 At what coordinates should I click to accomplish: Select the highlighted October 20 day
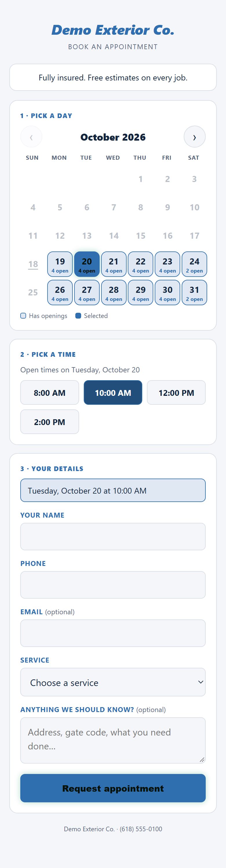click(x=87, y=264)
